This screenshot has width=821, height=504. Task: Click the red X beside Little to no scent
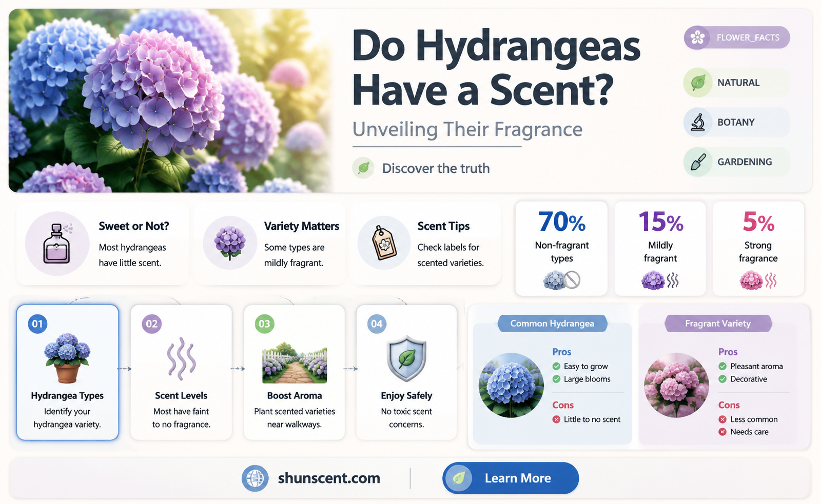tap(556, 419)
